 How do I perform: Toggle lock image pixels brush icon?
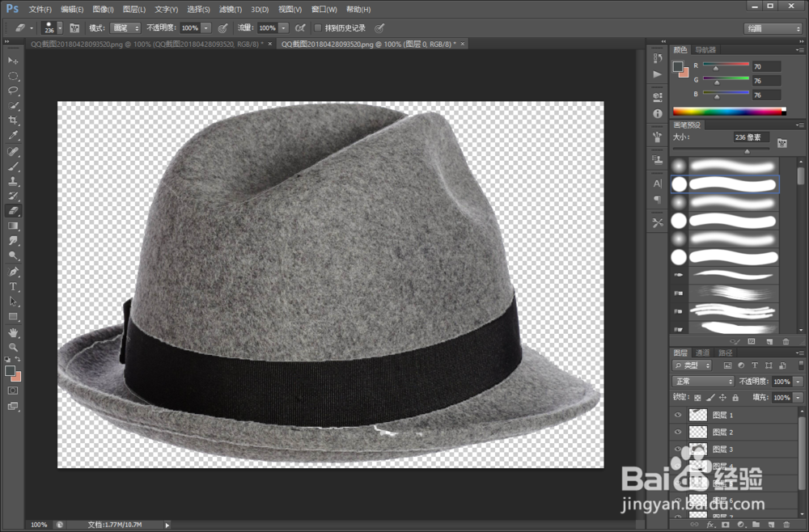point(710,398)
